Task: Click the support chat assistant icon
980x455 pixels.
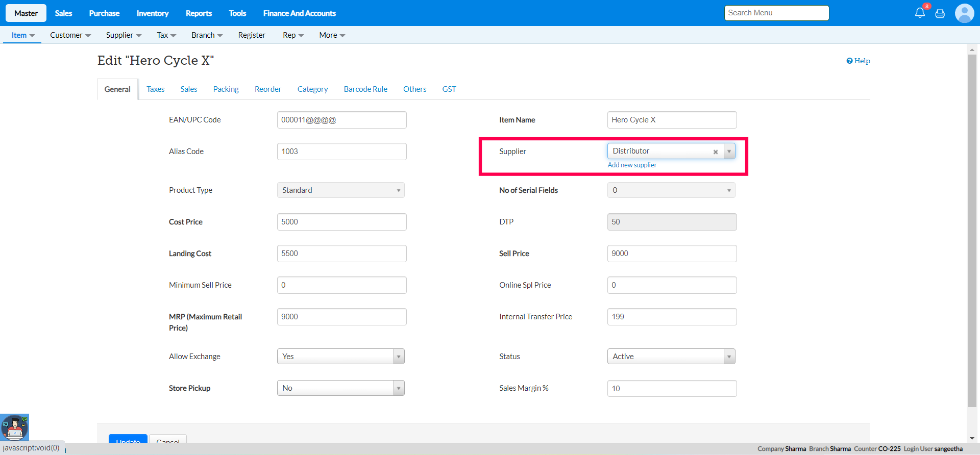Action: [15, 427]
